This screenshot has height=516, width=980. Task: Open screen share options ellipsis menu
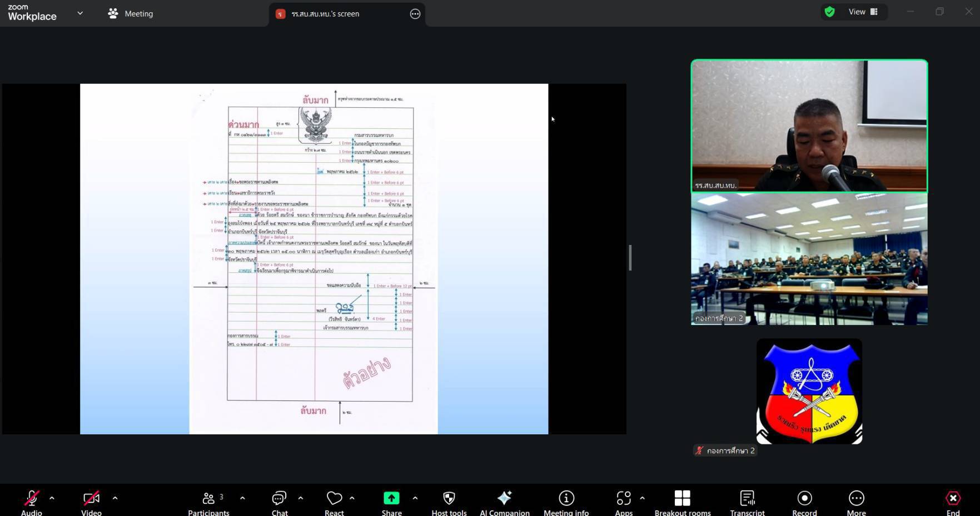pos(415,14)
